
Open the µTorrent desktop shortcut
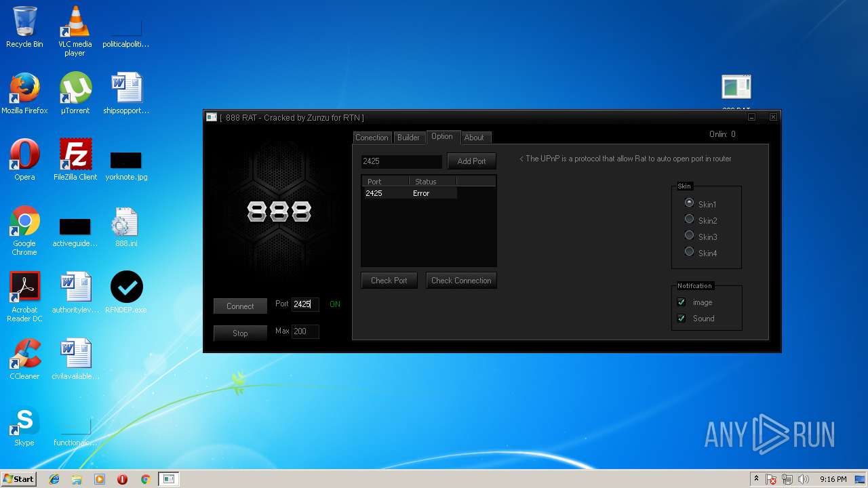coord(75,94)
